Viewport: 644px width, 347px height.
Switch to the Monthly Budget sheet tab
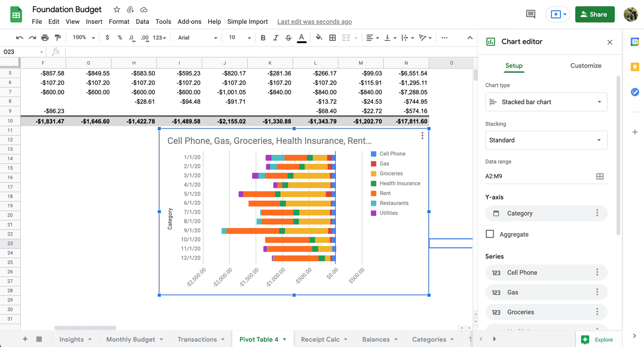pos(134,339)
